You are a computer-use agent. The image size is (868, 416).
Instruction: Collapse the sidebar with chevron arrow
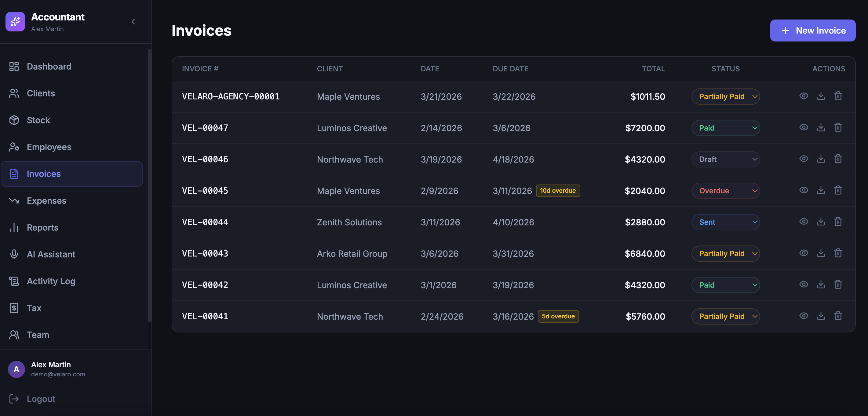(133, 22)
